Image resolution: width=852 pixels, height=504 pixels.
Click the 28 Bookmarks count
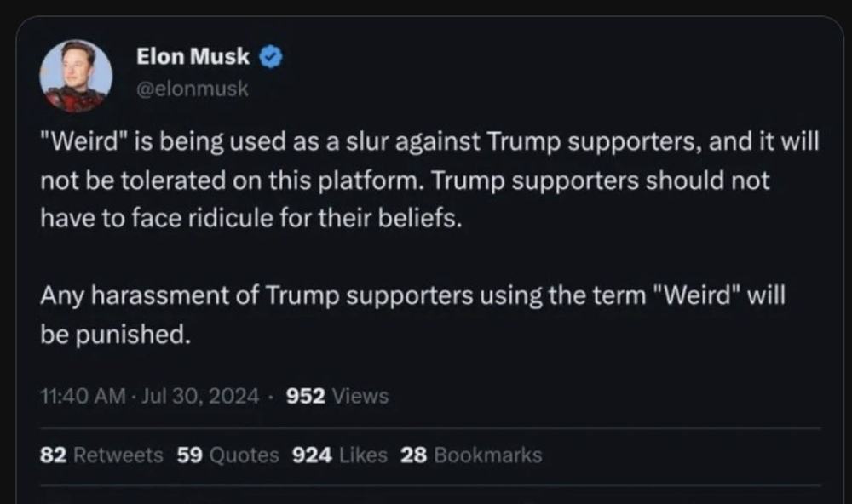470,455
